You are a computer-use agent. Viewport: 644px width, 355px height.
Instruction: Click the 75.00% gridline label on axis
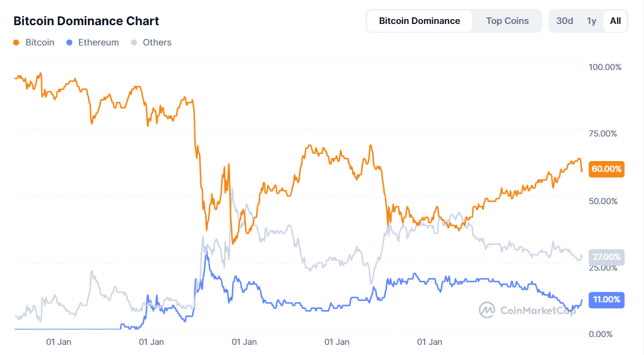click(x=603, y=133)
